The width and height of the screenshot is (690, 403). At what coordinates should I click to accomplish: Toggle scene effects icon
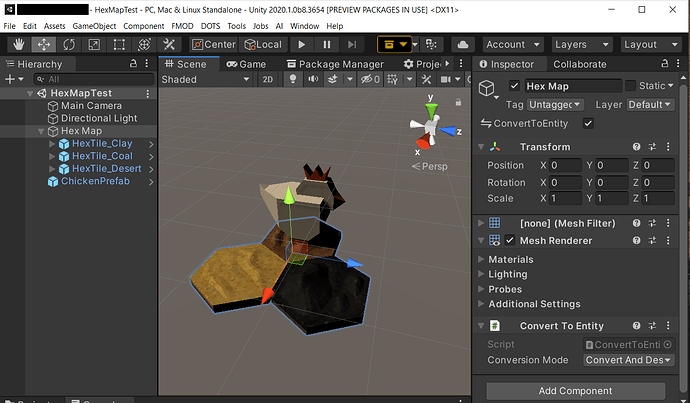click(x=333, y=79)
